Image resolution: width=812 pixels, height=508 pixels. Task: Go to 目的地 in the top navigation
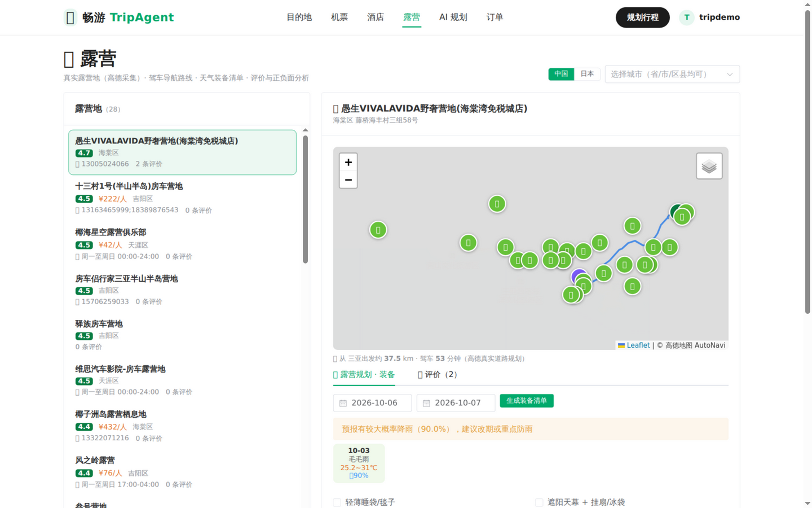(299, 17)
